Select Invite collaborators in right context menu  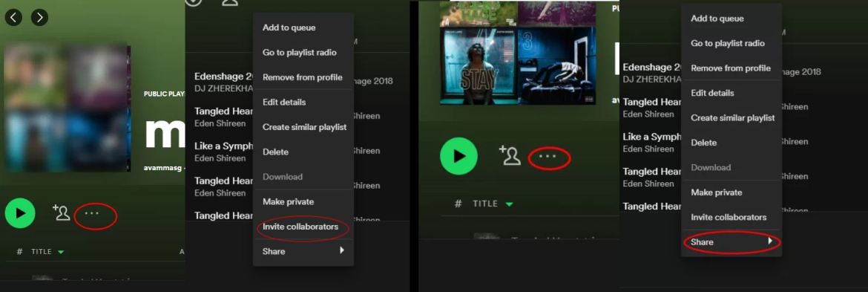[731, 217]
